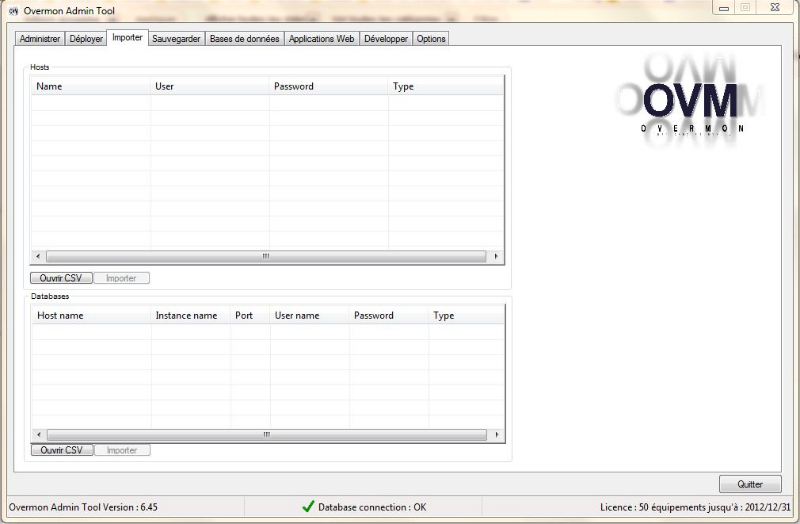
Task: Click the Port column header
Action: click(250, 315)
